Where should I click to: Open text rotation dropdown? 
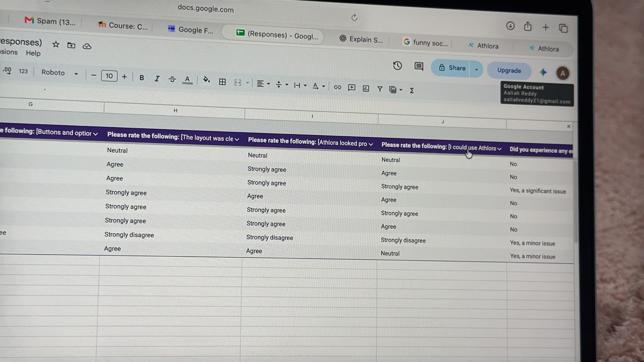[318, 86]
